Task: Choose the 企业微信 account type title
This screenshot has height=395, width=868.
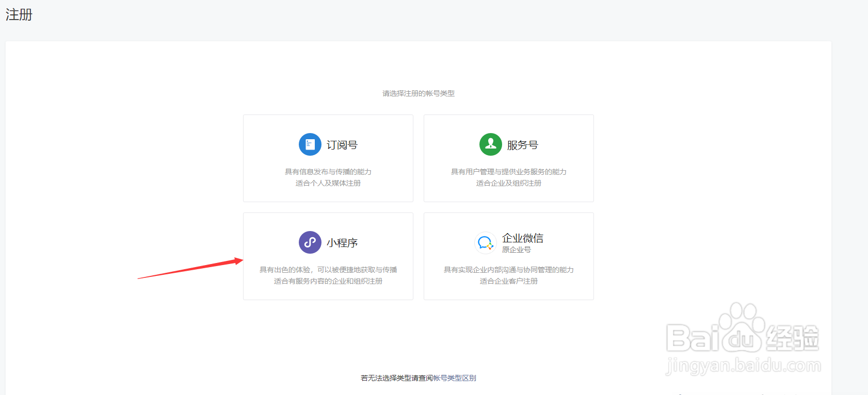Action: pos(523,238)
